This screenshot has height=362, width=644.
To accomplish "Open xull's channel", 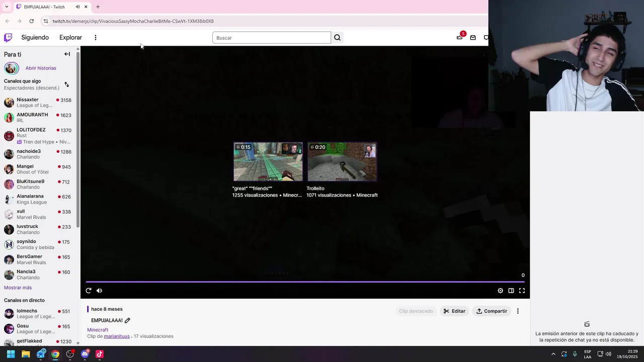I will [38, 214].
